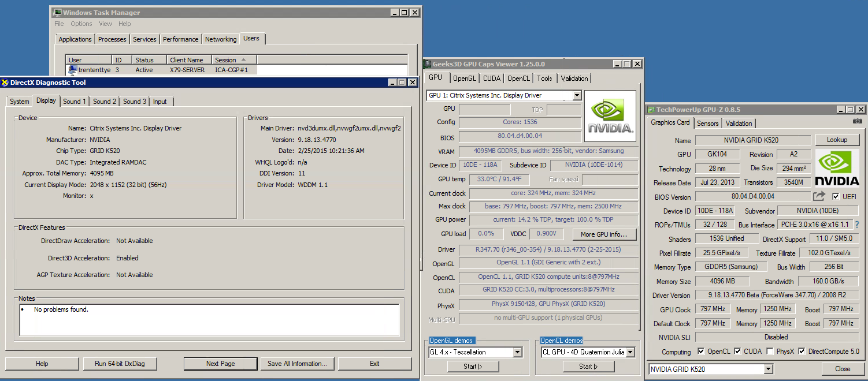This screenshot has width=868, height=381.
Task: Switch to Sensors tab in GPU-Z
Action: pos(707,124)
